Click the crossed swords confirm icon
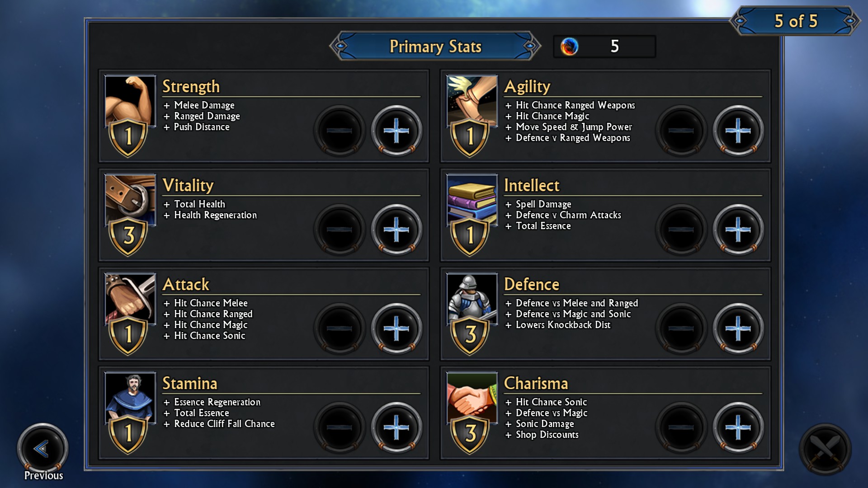The width and height of the screenshot is (868, 488). [x=825, y=449]
